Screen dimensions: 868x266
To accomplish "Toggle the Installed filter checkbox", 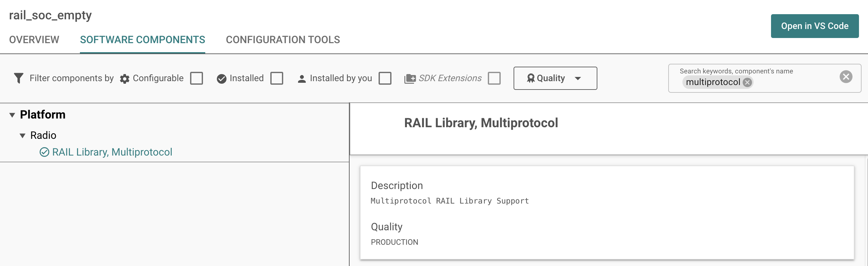I will (x=277, y=79).
